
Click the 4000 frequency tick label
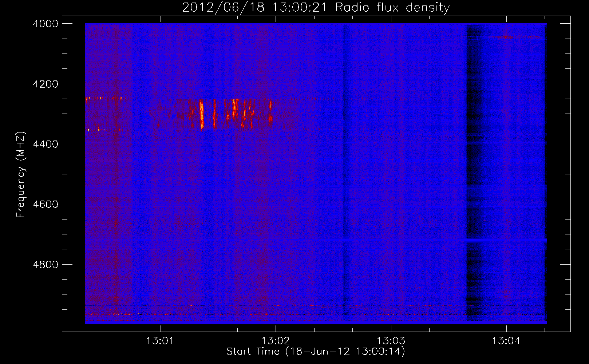coord(46,24)
